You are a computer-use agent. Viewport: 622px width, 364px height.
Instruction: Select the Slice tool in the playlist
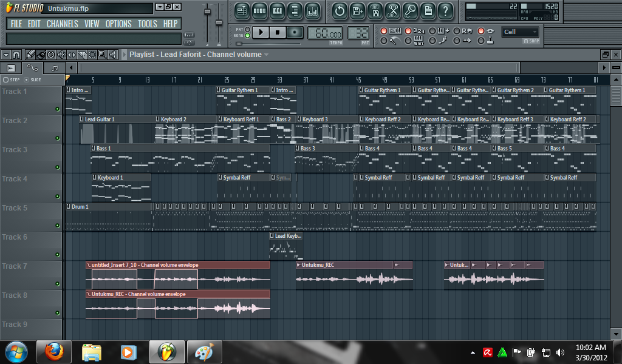82,54
